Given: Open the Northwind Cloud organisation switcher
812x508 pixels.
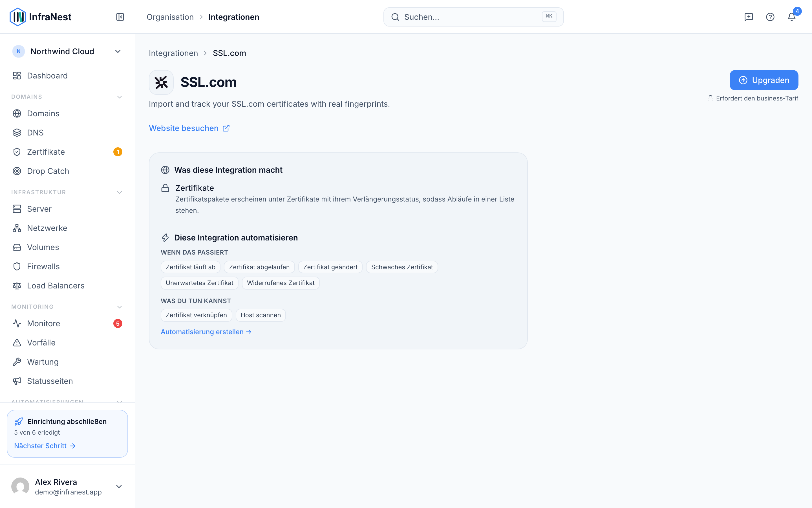Looking at the screenshot, I should pos(67,51).
